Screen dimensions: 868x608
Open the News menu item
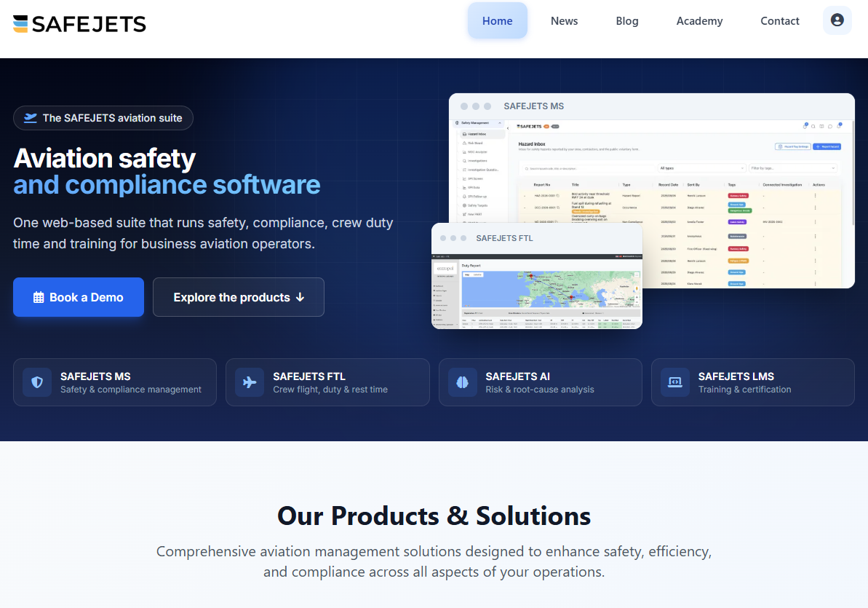click(x=564, y=20)
